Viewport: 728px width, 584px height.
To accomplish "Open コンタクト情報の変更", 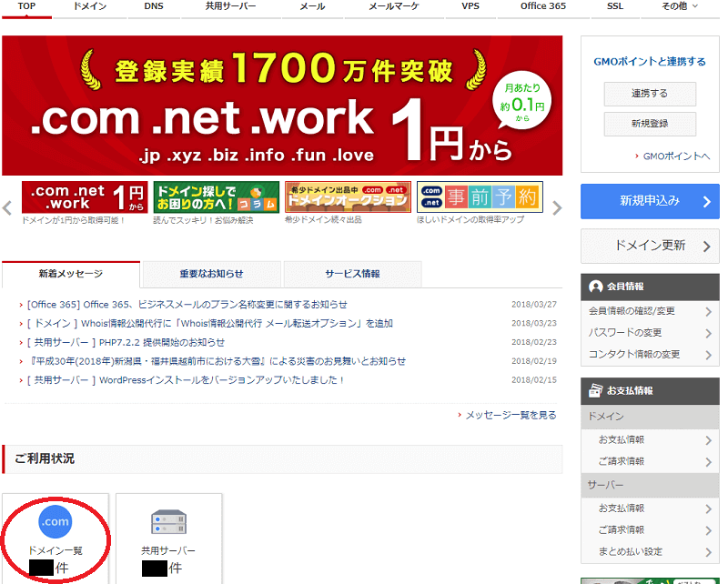I will tap(650, 355).
